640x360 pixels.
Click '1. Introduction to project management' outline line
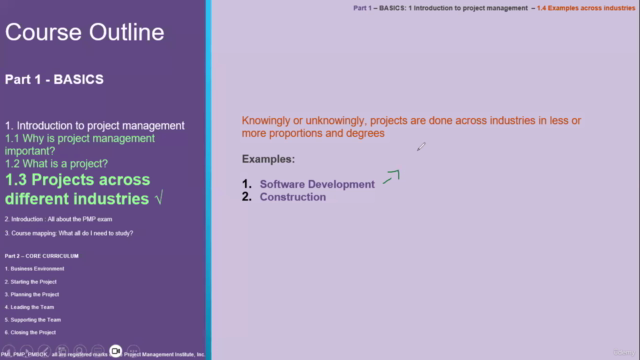tap(95, 125)
